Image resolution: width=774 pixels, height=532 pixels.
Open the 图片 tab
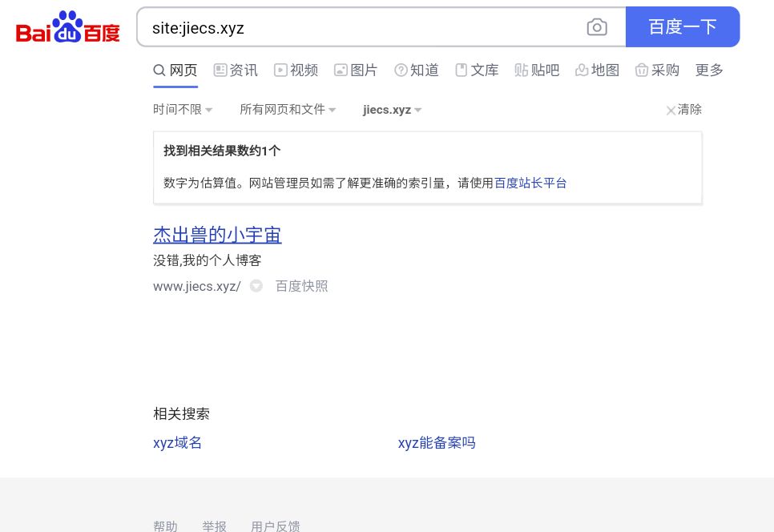356,70
